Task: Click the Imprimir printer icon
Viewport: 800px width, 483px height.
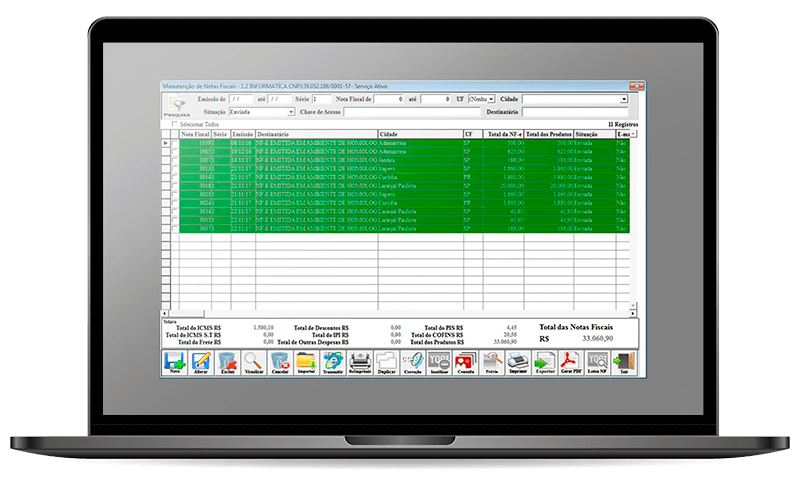Action: pos(517,362)
